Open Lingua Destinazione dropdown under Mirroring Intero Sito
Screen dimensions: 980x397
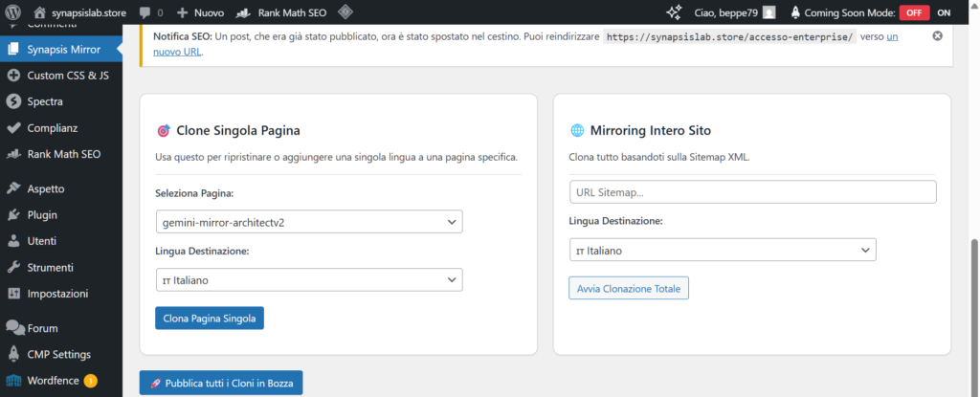pyautogui.click(x=723, y=250)
